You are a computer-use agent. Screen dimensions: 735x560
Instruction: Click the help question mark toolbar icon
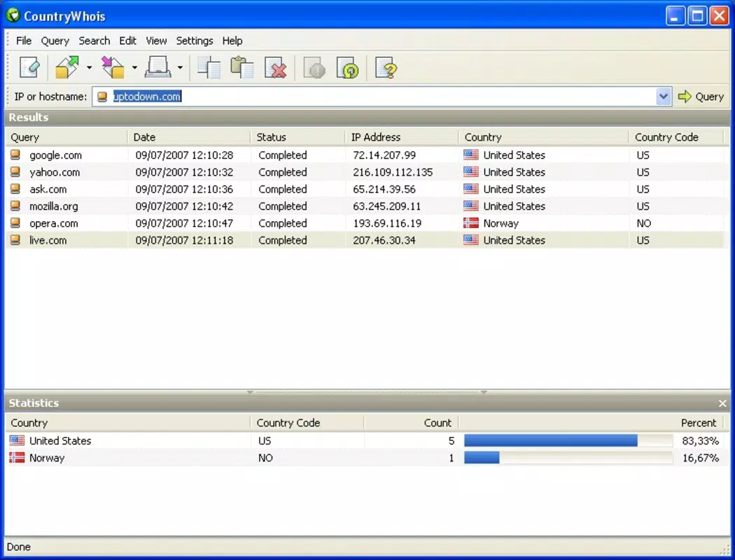[386, 68]
